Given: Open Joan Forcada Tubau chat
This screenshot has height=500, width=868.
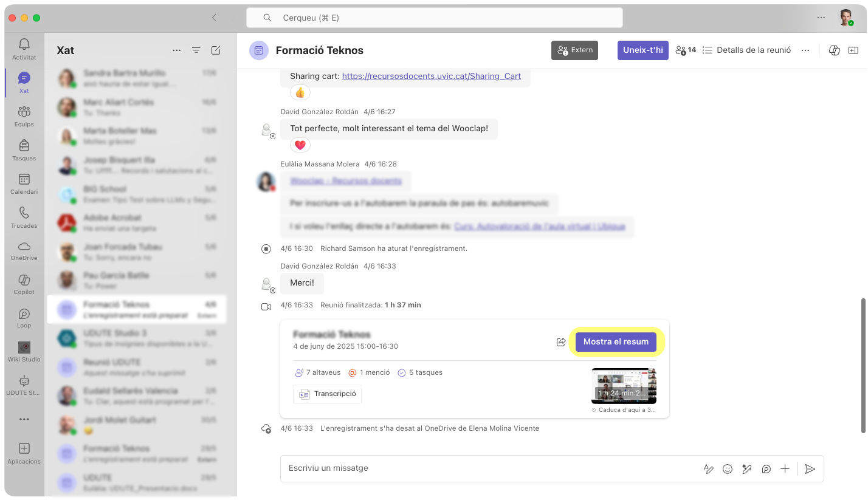Looking at the screenshot, I should point(136,252).
